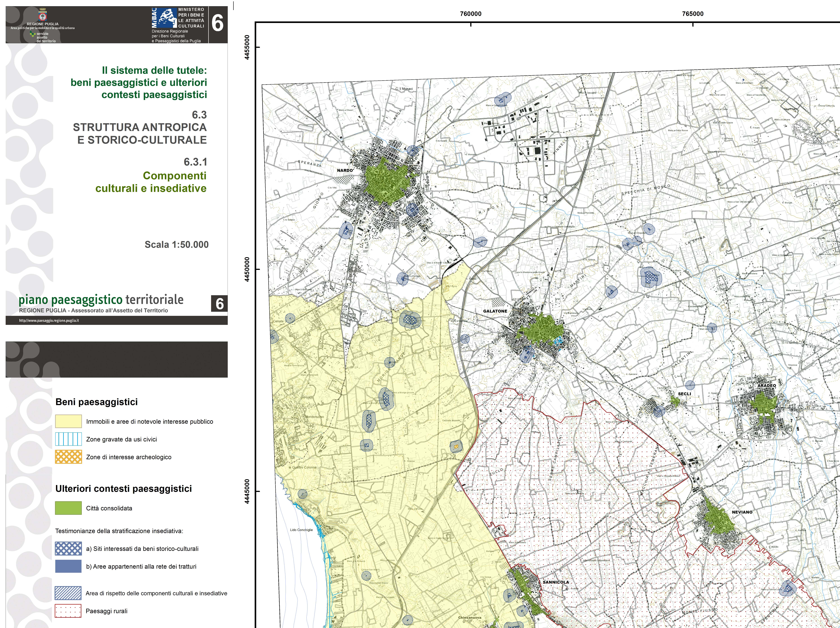Click the green Città consolidata swatch
Viewport: 840px width, 628px height.
tap(68, 508)
